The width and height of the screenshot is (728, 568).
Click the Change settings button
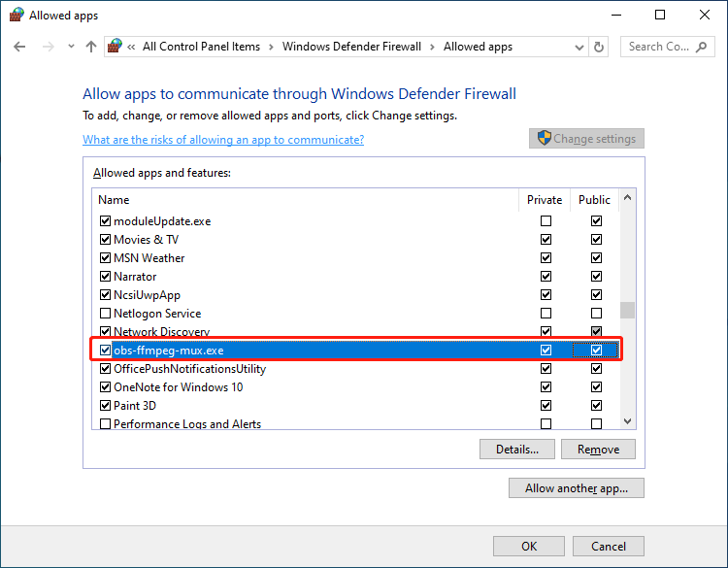pyautogui.click(x=586, y=139)
